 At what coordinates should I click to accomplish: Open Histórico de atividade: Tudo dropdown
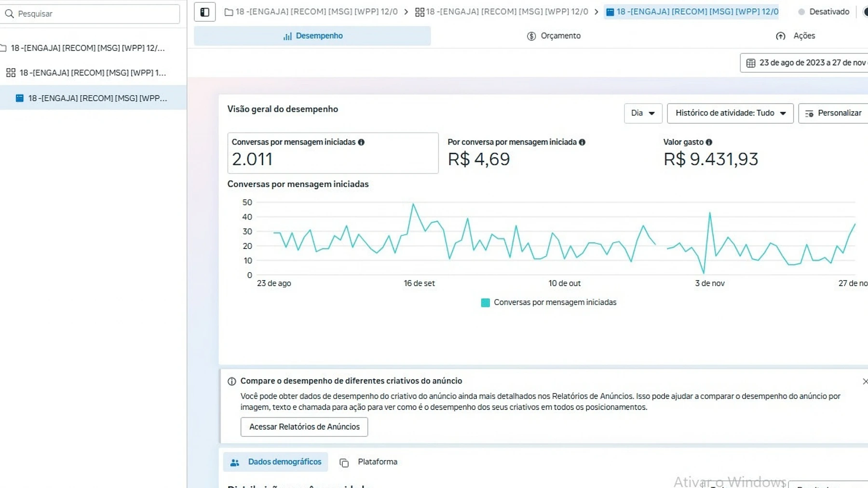[730, 113]
